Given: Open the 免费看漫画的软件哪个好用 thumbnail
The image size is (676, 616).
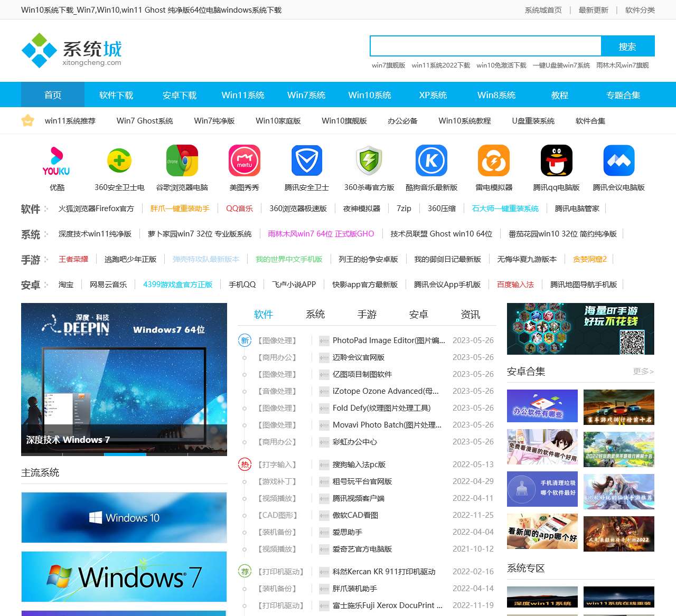Looking at the screenshot, I should click(x=542, y=447).
